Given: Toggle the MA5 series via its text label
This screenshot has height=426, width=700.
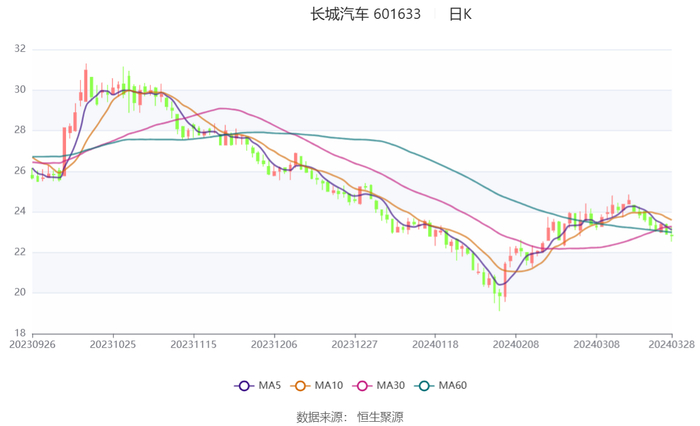Looking at the screenshot, I should pyautogui.click(x=270, y=386).
